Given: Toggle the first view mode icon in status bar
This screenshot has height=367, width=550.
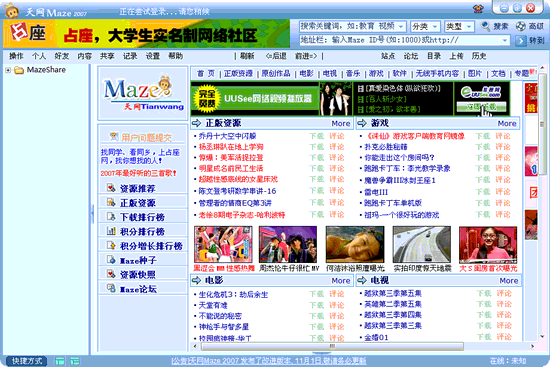Looking at the screenshot, I should (x=60, y=361).
